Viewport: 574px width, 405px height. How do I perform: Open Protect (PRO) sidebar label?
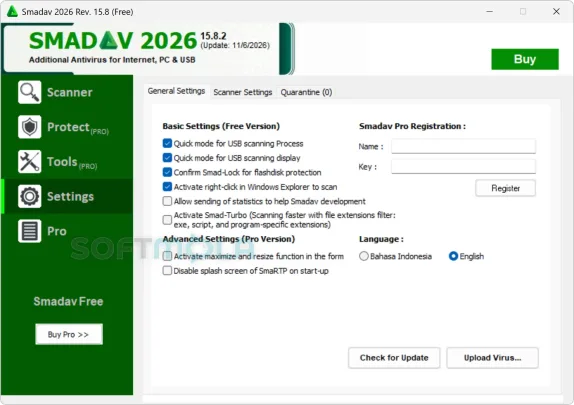point(78,127)
